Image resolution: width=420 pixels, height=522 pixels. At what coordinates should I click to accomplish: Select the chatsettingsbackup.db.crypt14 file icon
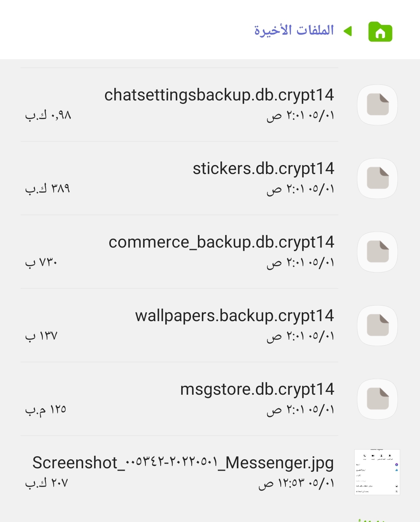[377, 105]
